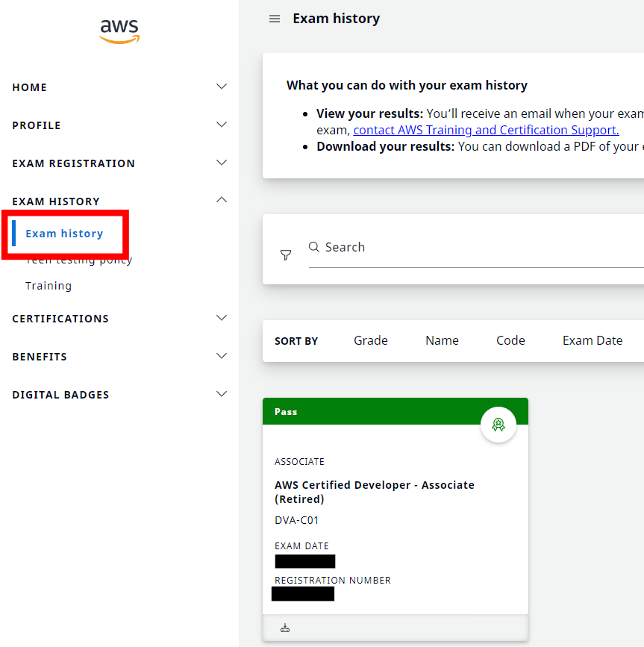Viewport: 644px width, 647px height.
Task: Sort exams by Grade
Action: (371, 340)
